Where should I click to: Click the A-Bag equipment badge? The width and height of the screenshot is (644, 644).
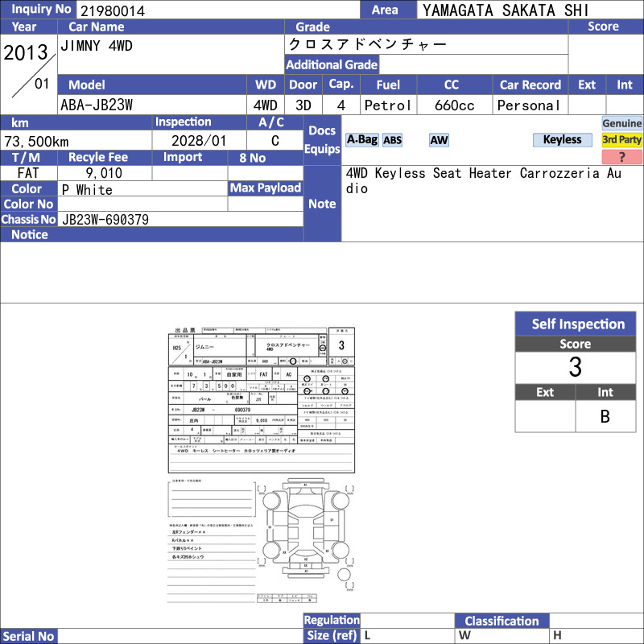coord(361,140)
